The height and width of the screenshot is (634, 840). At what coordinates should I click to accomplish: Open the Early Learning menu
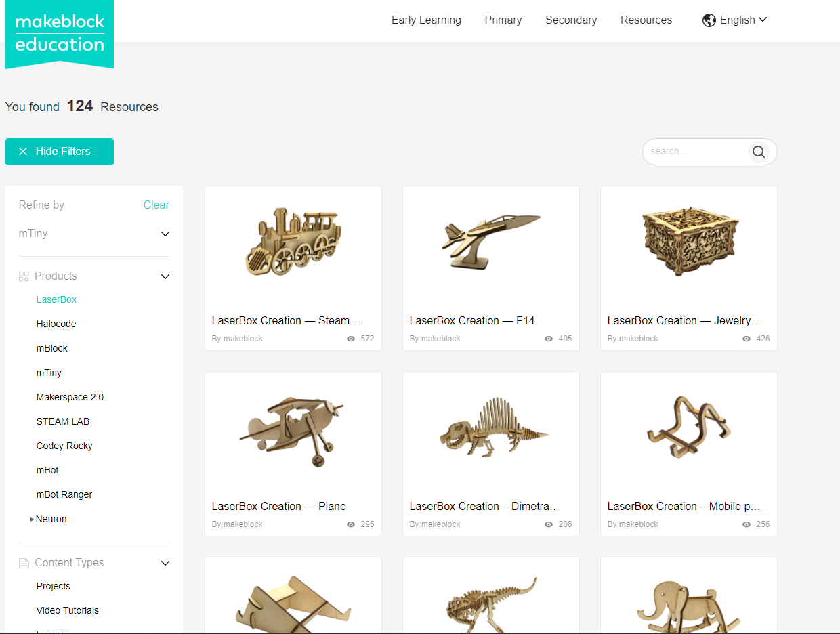click(426, 20)
